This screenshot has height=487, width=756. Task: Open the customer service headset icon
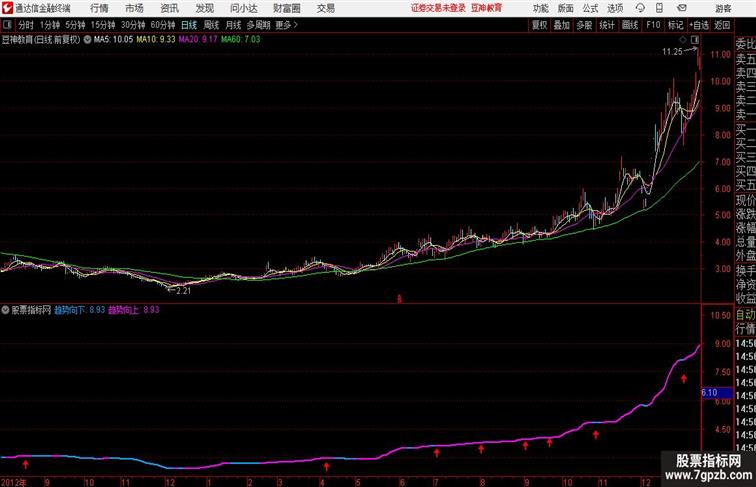point(640,8)
